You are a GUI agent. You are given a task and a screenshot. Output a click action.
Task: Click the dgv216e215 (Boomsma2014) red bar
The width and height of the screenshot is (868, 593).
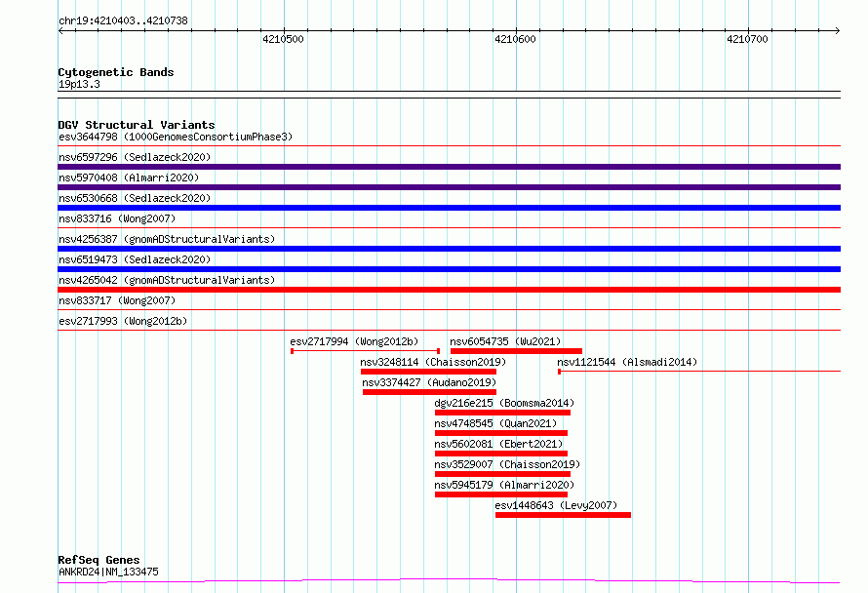[502, 413]
